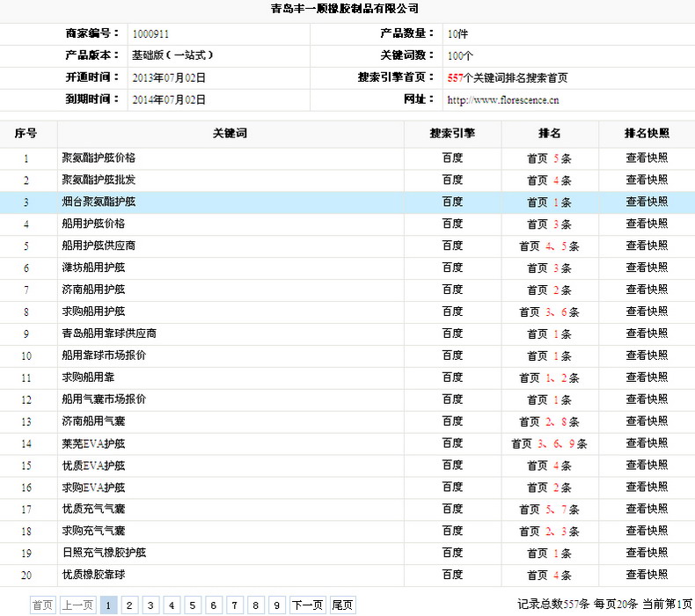The width and height of the screenshot is (695, 616).
Task: View snapshot for 青岛船用靠球供应商 row
Action: tap(647, 334)
